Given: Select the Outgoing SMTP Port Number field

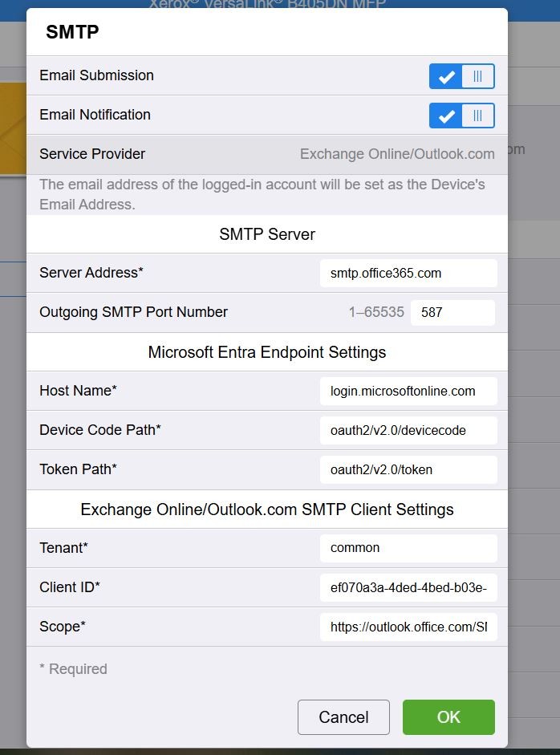Looking at the screenshot, I should coord(452,312).
